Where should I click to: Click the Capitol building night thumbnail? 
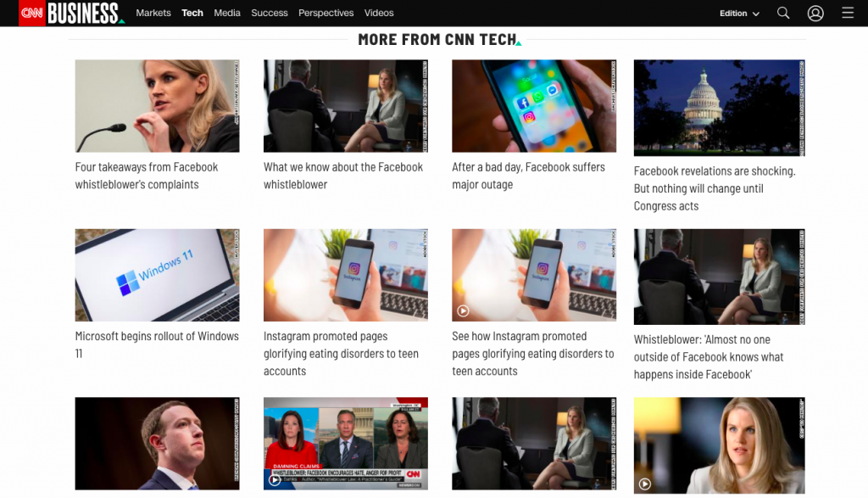[x=719, y=108]
